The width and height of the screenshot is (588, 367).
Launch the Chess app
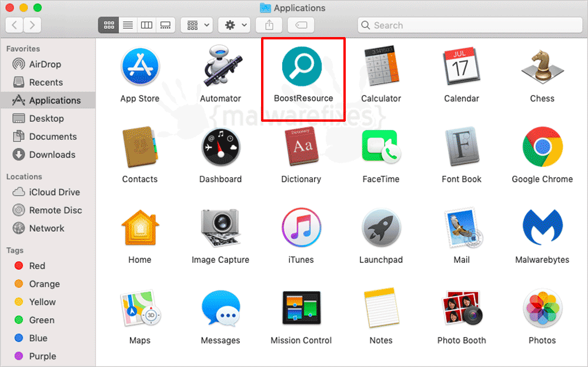(542, 66)
